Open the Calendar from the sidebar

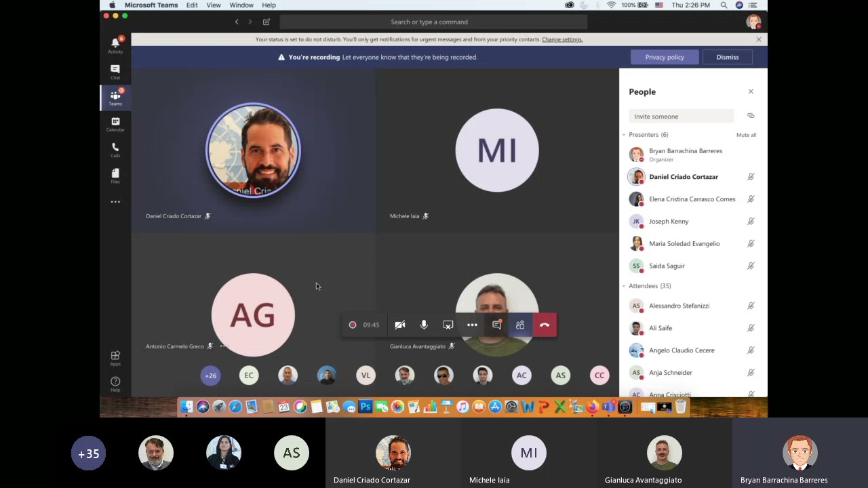115,124
